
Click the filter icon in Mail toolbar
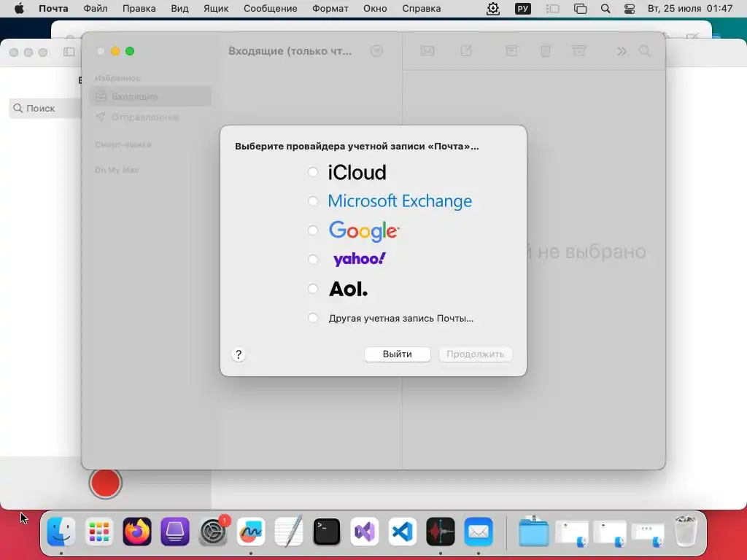376,51
